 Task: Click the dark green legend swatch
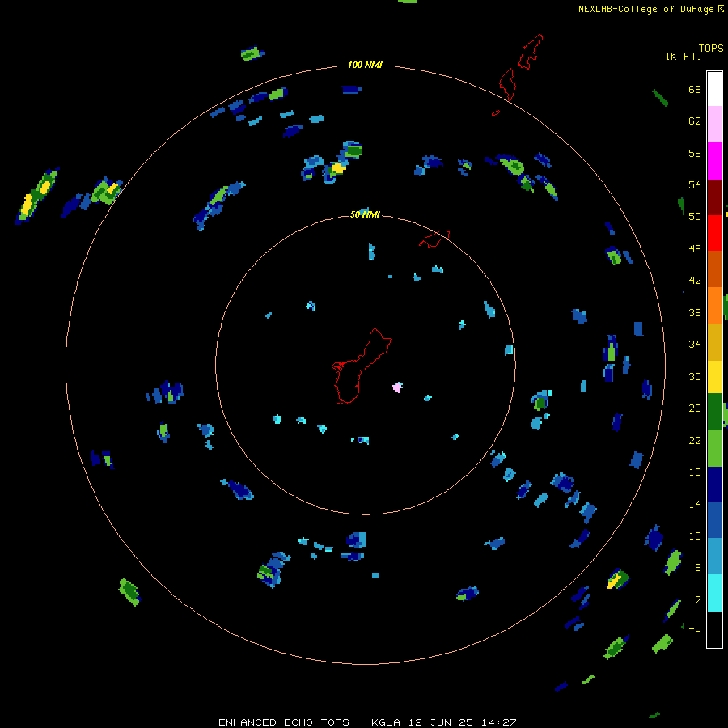coord(714,412)
